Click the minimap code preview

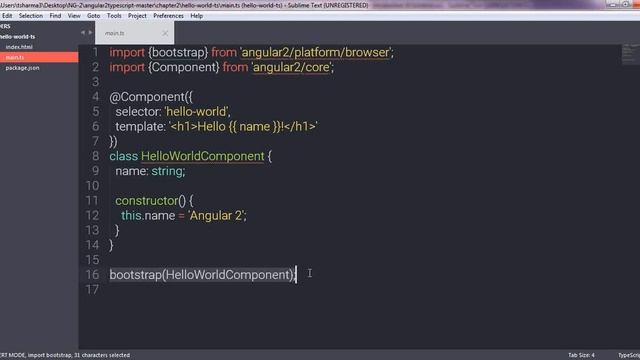click(630, 54)
